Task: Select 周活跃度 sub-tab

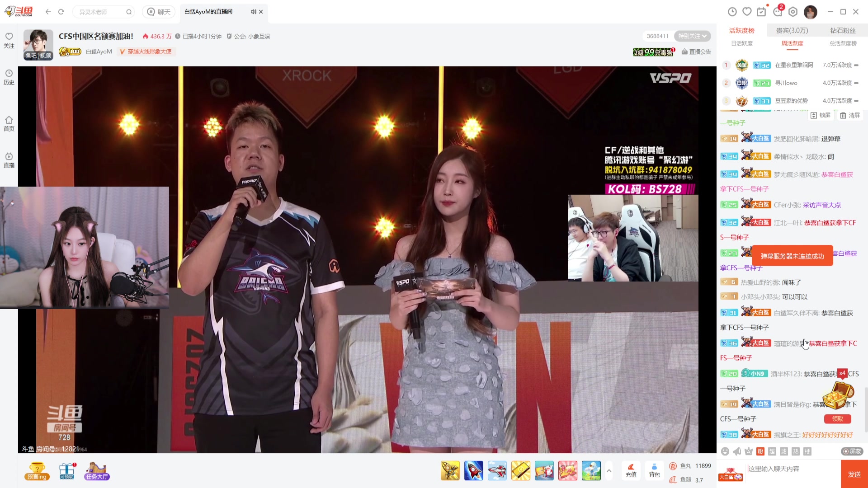Action: (793, 43)
